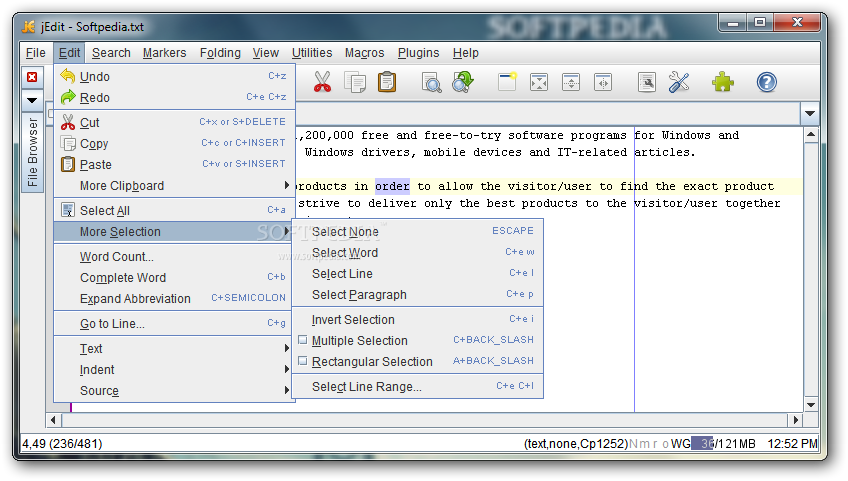Image resolution: width=848 pixels, height=481 pixels.
Task: Click the highlighted word 'order' in text
Action: pyautogui.click(x=392, y=186)
